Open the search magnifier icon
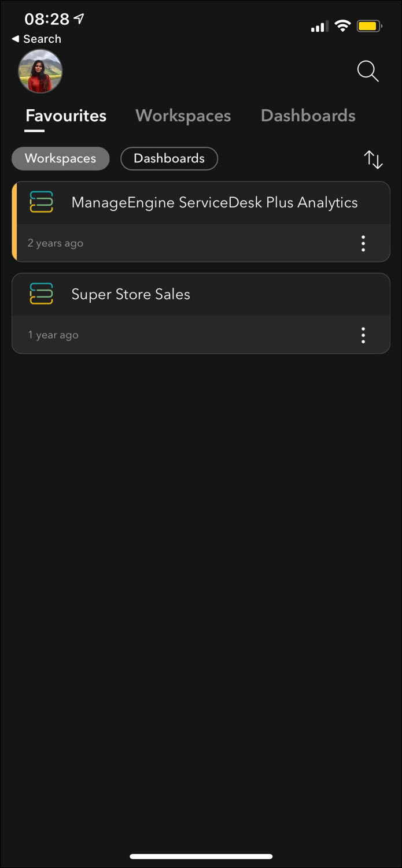Image resolution: width=402 pixels, height=868 pixels. point(367,72)
